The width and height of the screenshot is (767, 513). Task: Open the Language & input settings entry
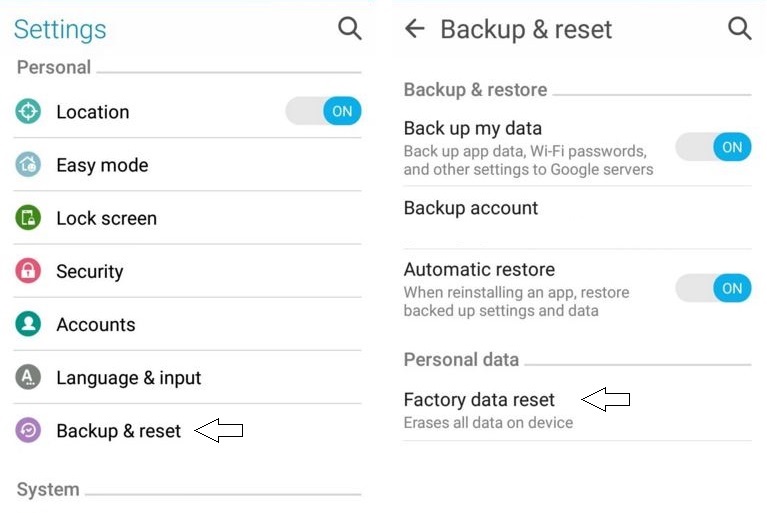coord(187,377)
